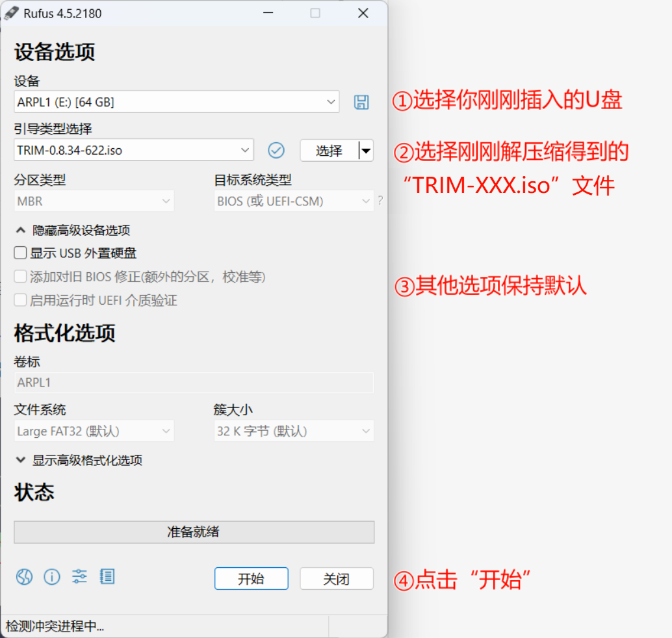Open the language globe icon
Image resolution: width=672 pixels, height=638 pixels.
coord(25,577)
